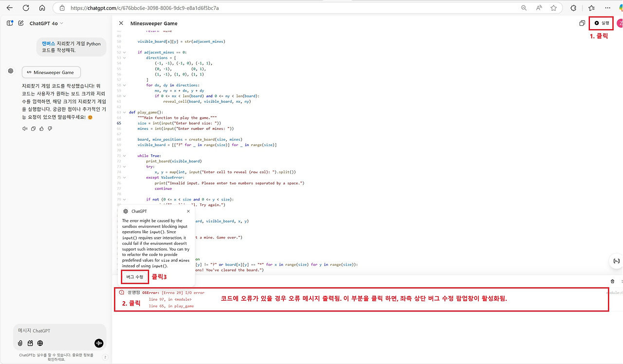Image resolution: width=623 pixels, height=364 pixels.
Task: Collapse the try block fold at line 73
Action: click(x=124, y=166)
